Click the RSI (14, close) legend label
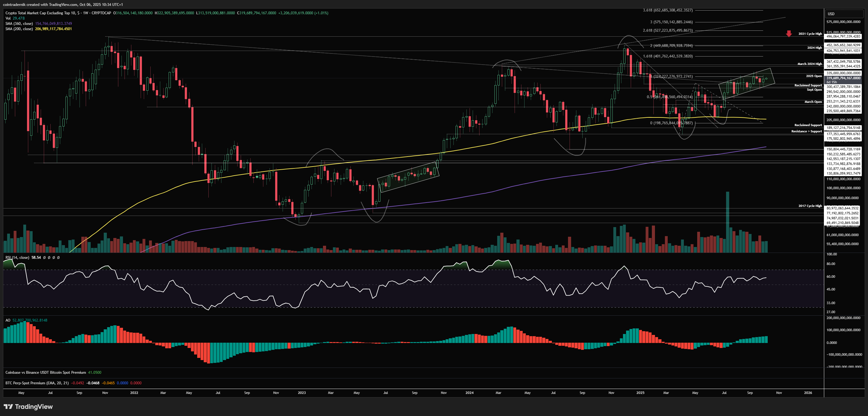868x416 pixels. click(17, 258)
